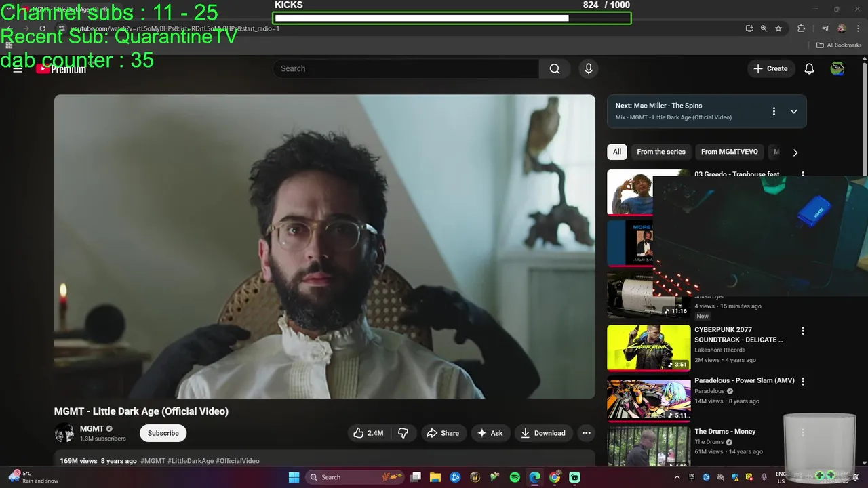This screenshot has height=488, width=868.
Task: Dislike the video with thumbs down
Action: [x=403, y=433]
